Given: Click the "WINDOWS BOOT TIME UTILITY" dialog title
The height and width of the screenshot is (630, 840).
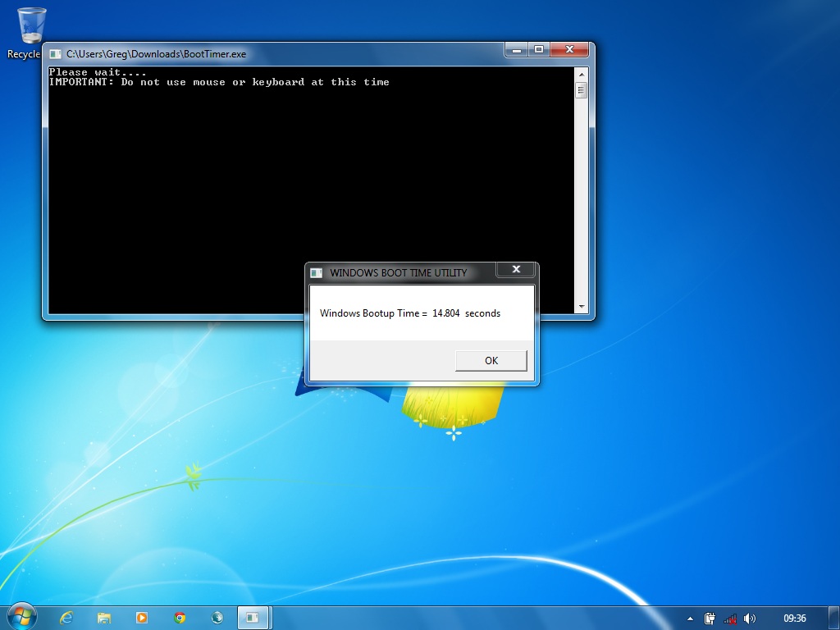Looking at the screenshot, I should point(399,272).
